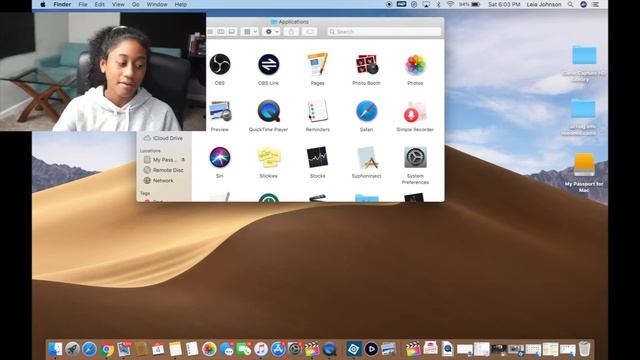Open the OBS application icon

tap(220, 64)
